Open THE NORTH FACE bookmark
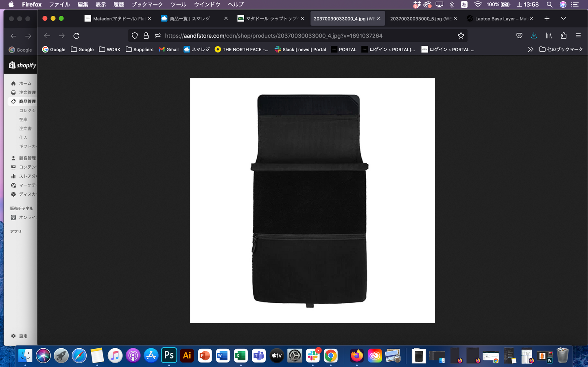 (241, 50)
